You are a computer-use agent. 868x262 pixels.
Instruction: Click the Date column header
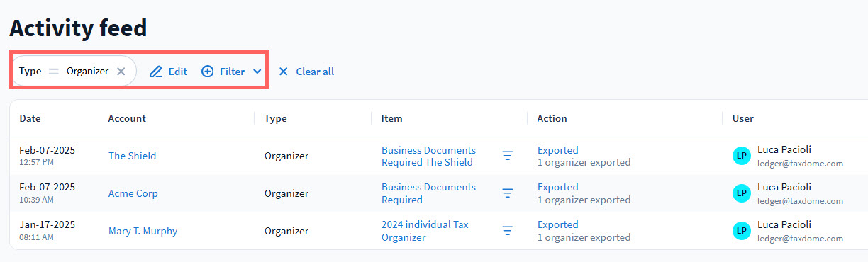[30, 118]
